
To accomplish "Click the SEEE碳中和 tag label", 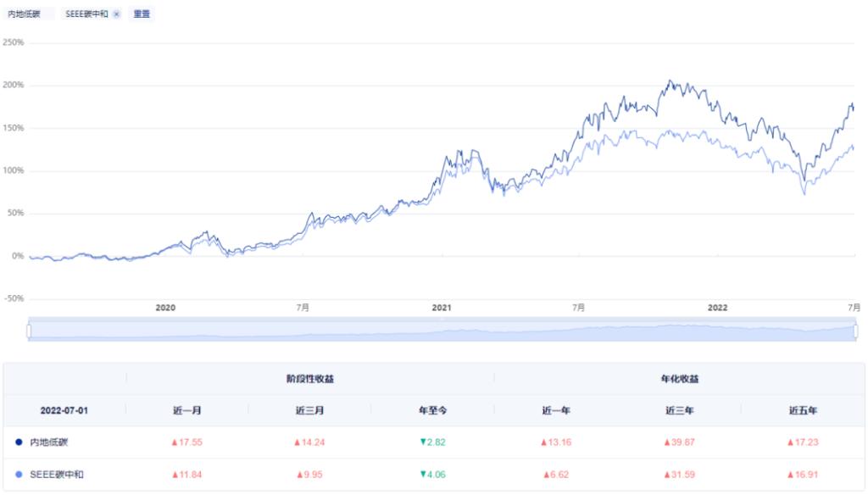I will [86, 14].
